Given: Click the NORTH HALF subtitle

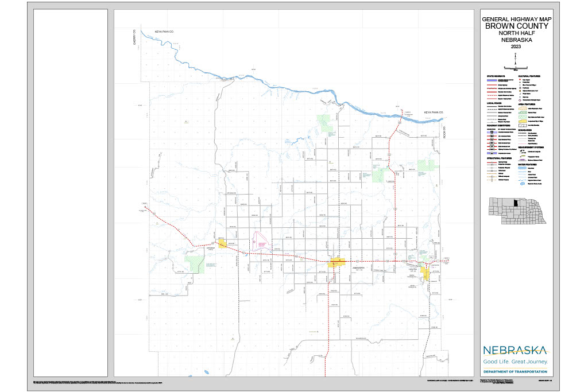Looking at the screenshot, I should [x=516, y=33].
